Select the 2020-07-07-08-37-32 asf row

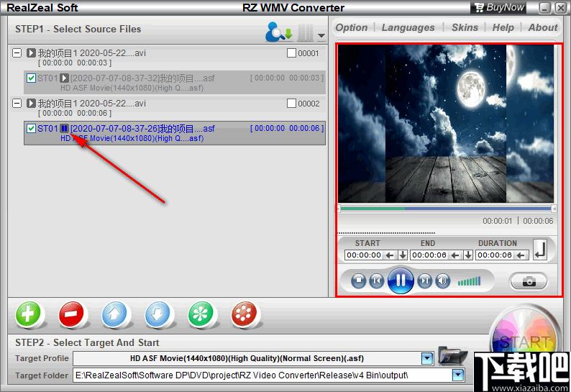coord(175,82)
